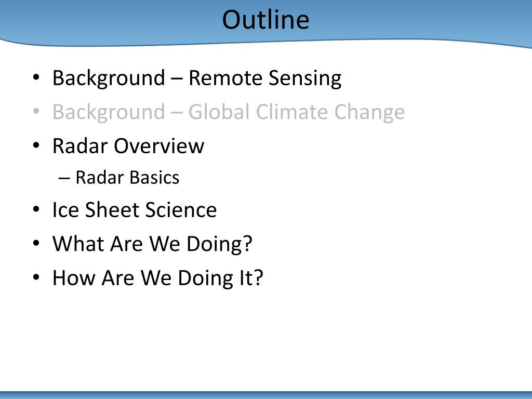Click the bullet point before "Ice Sheet Science"

click(35, 211)
